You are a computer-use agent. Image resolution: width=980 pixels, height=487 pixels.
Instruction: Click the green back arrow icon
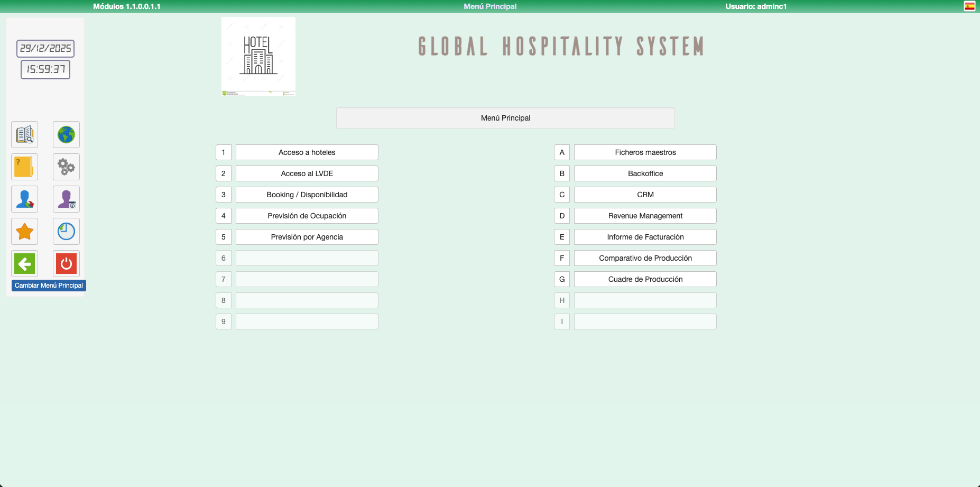(x=24, y=264)
